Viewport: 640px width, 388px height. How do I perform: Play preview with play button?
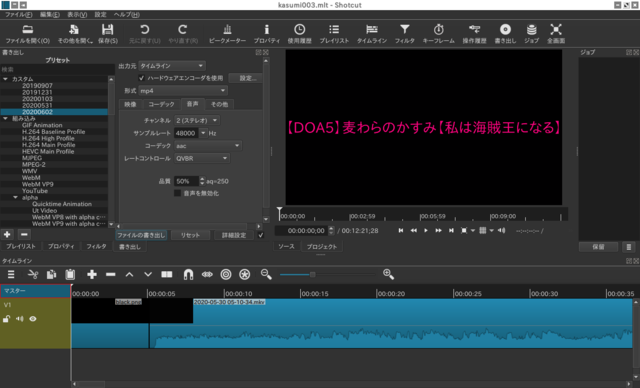pos(426,231)
